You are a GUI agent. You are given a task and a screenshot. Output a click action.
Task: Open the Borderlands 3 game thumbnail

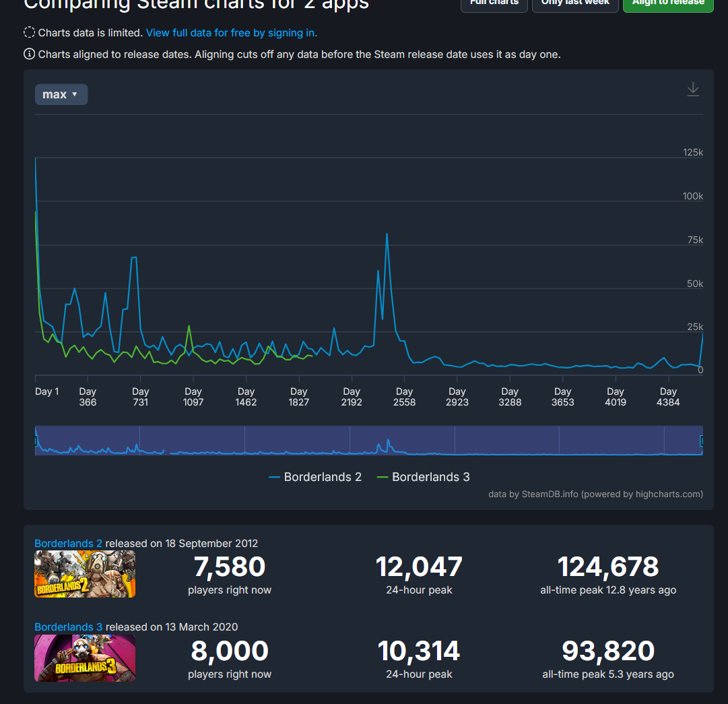85,658
